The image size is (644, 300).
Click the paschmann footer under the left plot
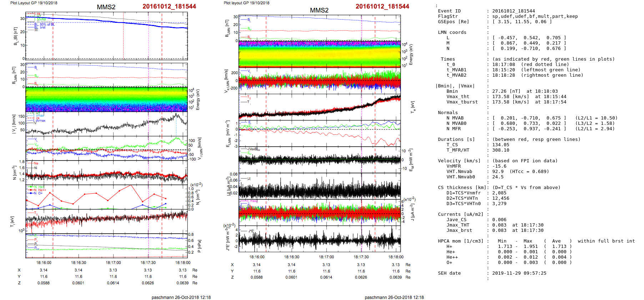(x=181, y=297)
